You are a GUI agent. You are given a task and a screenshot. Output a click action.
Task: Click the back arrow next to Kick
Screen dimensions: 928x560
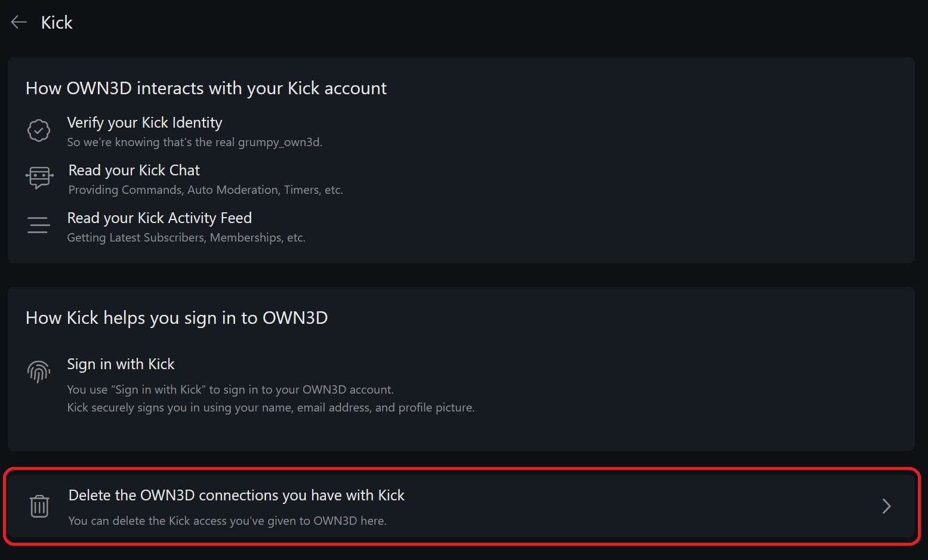pyautogui.click(x=19, y=23)
